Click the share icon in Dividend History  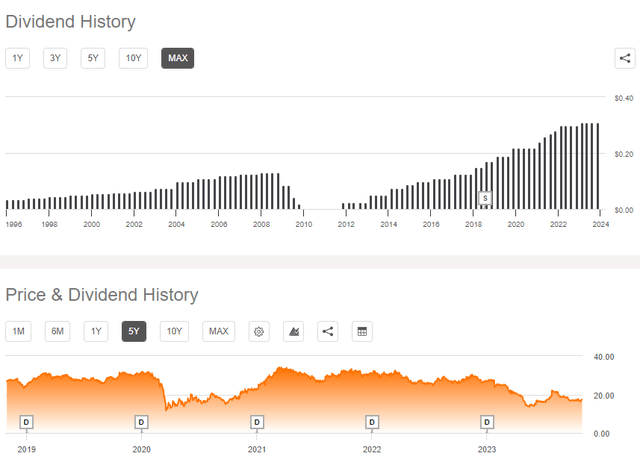[x=623, y=58]
